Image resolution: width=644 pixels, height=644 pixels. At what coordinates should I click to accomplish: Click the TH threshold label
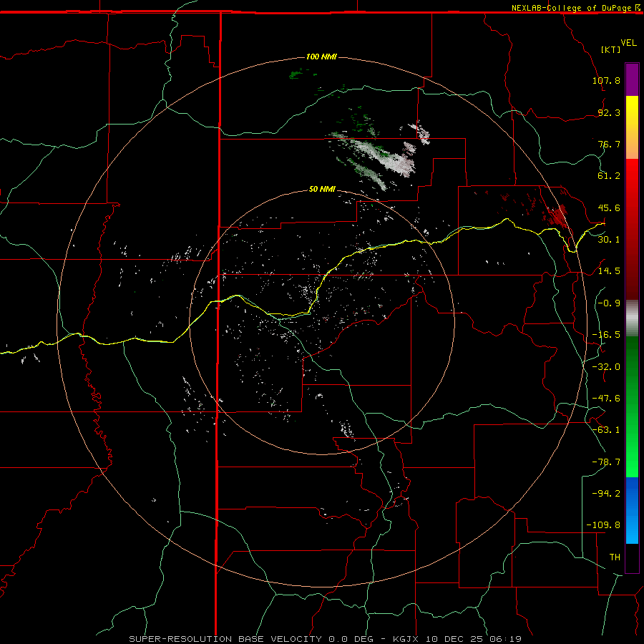coord(615,557)
